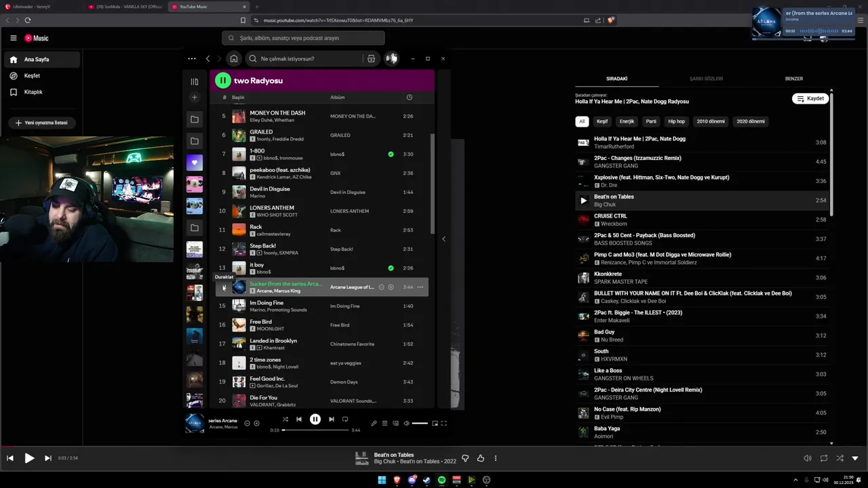Open Spotify from Windows taskbar
868x488 pixels.
click(441, 480)
